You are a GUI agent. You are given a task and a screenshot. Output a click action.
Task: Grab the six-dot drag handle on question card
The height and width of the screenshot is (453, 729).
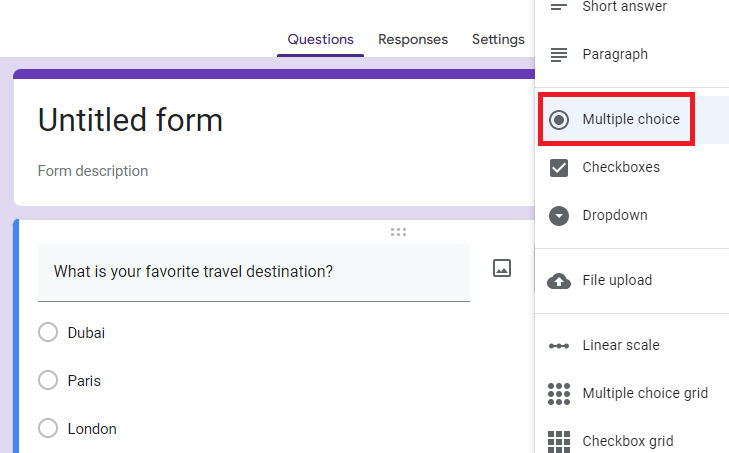398,232
